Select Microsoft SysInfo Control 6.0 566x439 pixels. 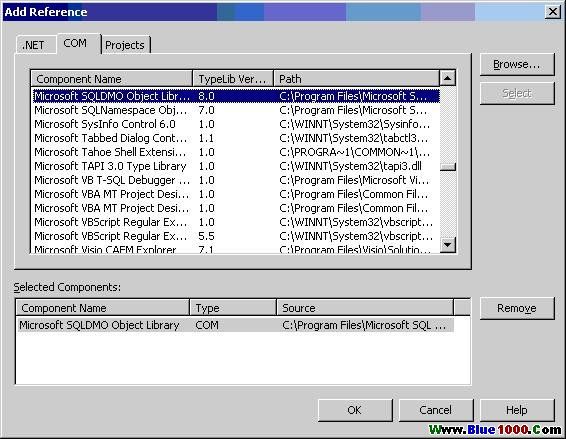pos(236,124)
